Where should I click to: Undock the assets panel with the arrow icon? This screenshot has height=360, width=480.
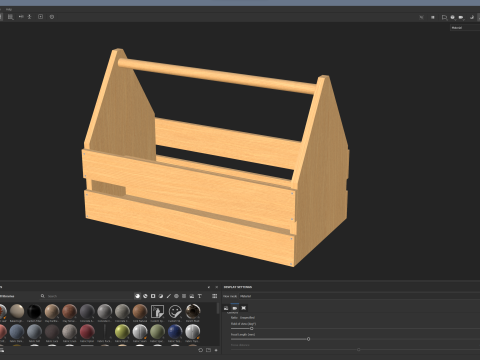point(209,287)
